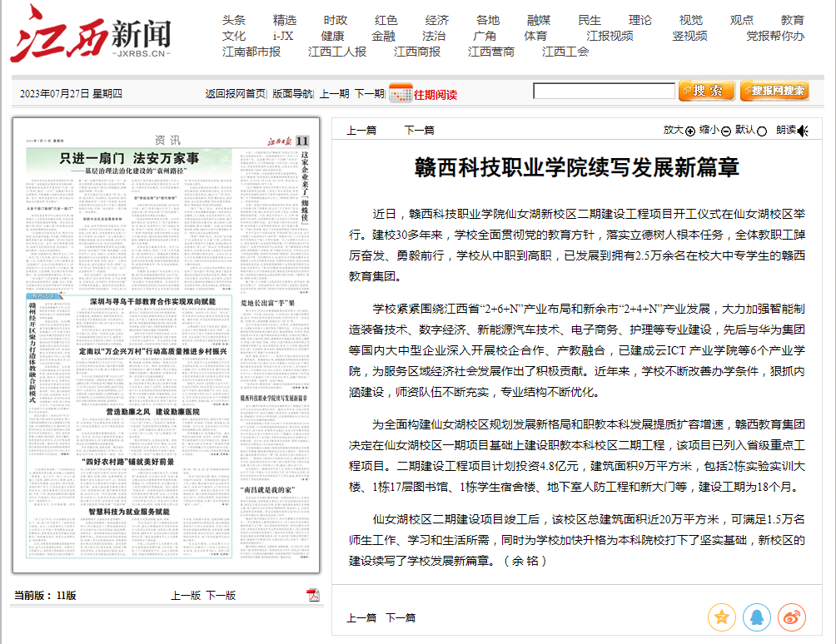The height and width of the screenshot is (644, 836).
Task: Open 江西都市报 newspaper tab
Action: (251, 52)
